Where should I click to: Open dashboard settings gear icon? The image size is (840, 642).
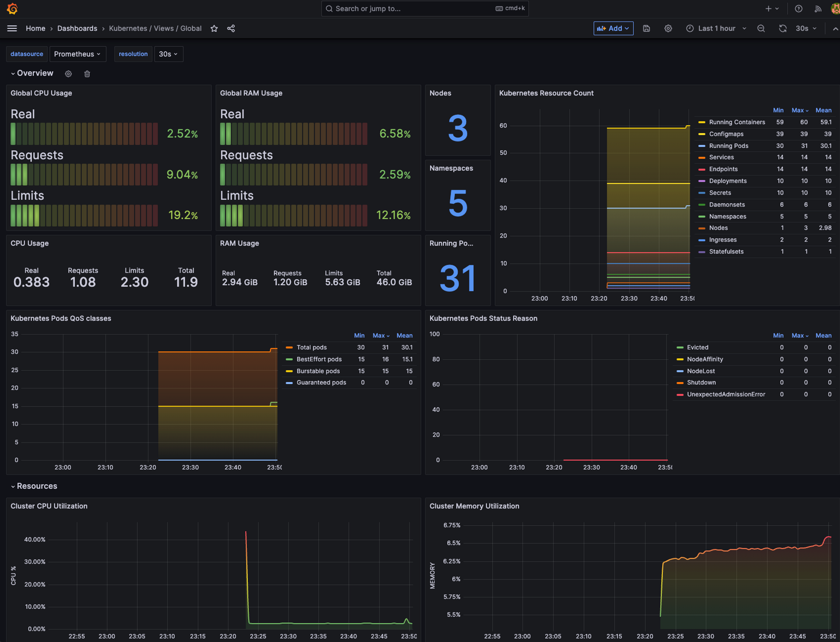(x=668, y=29)
